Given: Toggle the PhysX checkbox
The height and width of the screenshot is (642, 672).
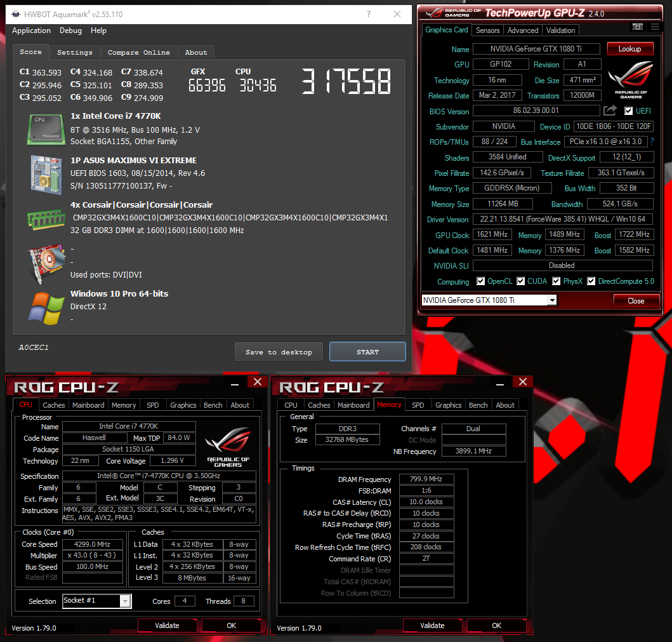Looking at the screenshot, I should [x=557, y=281].
